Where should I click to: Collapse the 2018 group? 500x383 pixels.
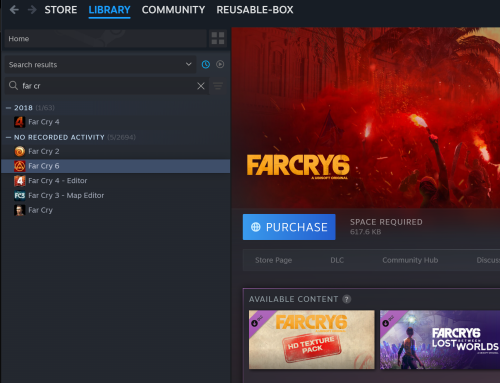[9, 108]
